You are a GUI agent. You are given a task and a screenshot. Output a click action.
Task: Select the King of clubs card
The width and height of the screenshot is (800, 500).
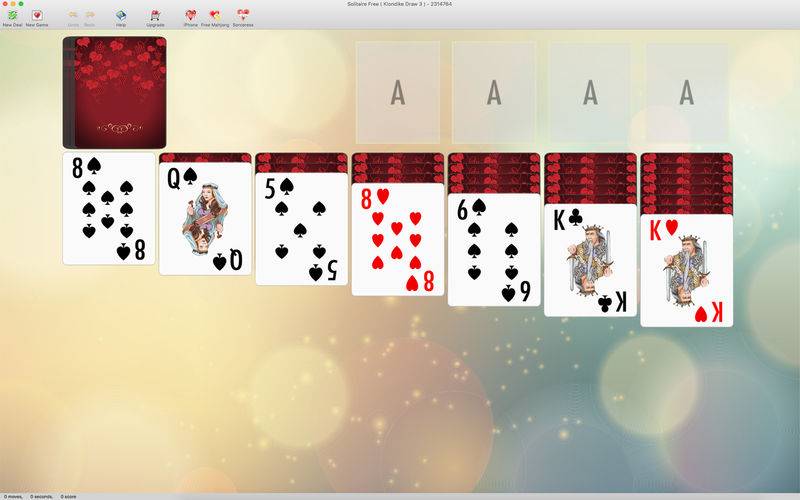[590, 260]
